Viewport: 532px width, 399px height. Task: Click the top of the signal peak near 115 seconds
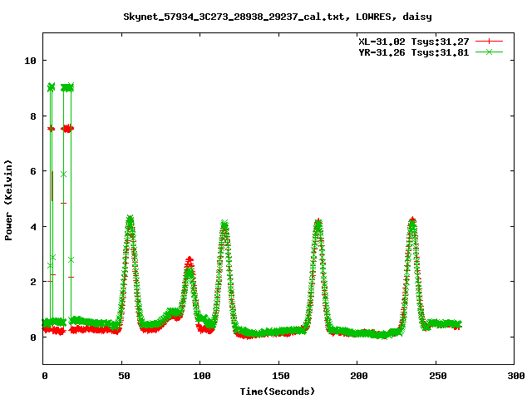click(x=224, y=224)
